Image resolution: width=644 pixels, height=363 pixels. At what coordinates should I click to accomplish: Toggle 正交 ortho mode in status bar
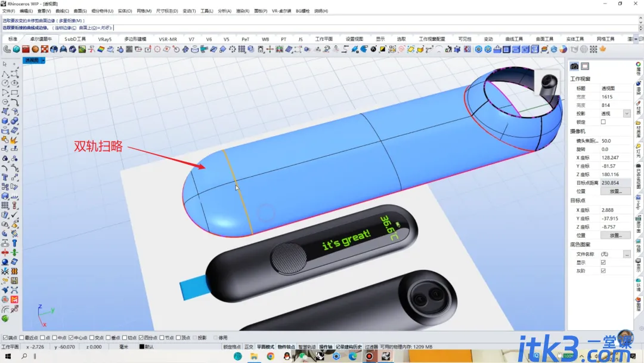pos(249,347)
